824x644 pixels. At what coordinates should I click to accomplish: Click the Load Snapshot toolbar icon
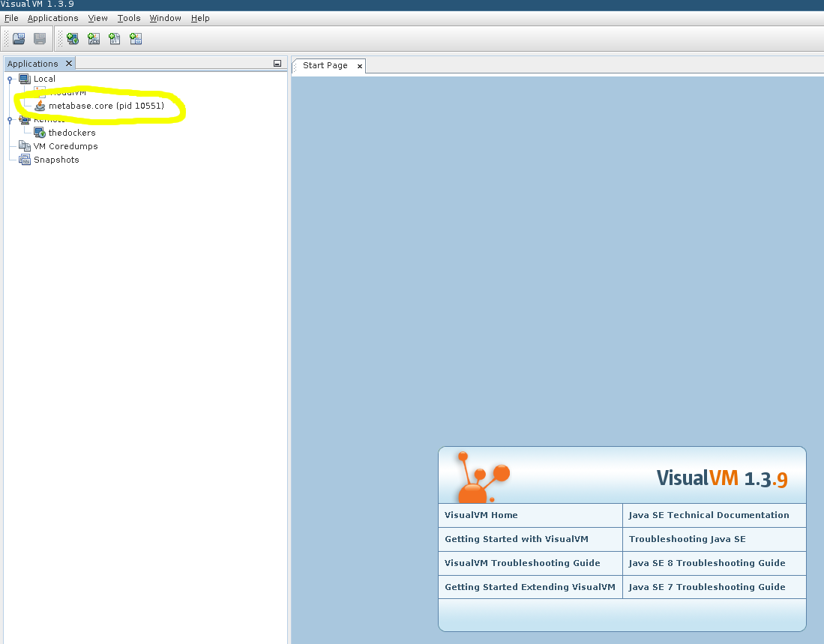click(19, 39)
